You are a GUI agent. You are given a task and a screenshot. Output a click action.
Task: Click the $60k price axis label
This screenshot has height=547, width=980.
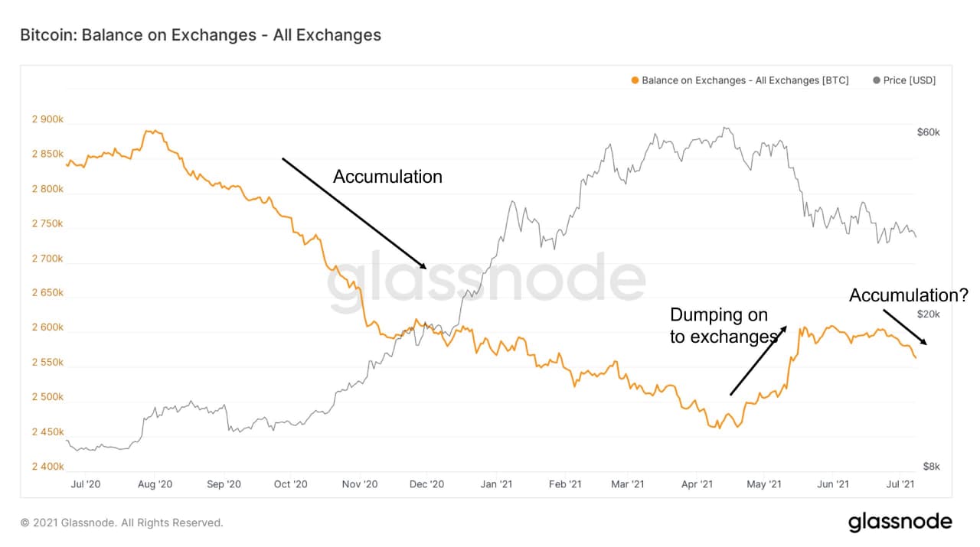coord(928,132)
